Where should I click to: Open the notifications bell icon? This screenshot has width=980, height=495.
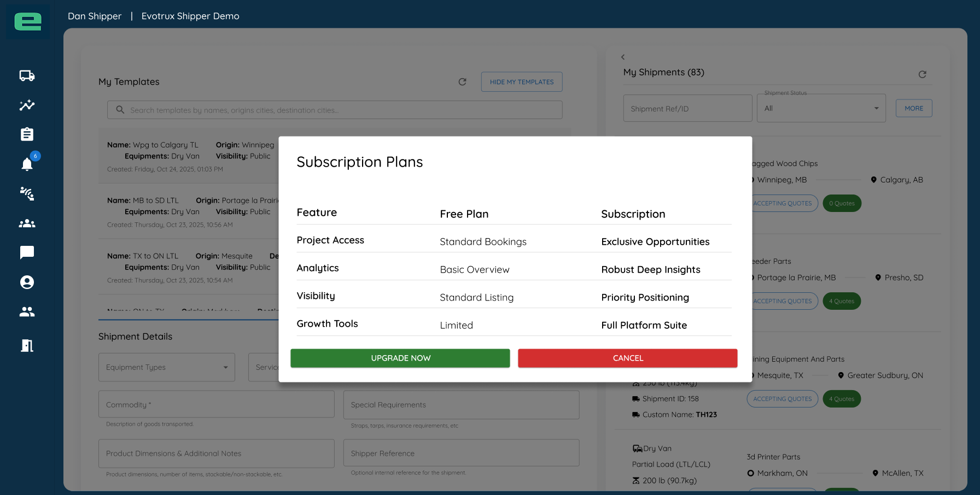click(x=27, y=164)
